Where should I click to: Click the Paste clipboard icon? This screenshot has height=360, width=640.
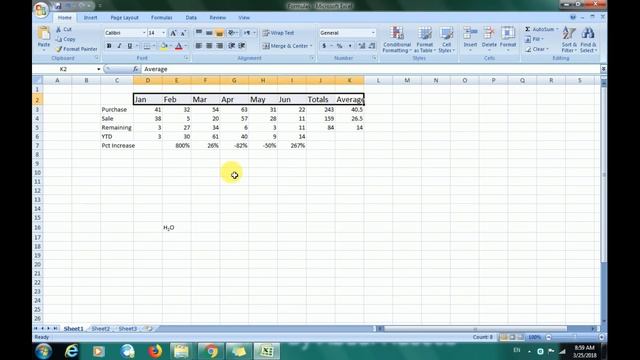tap(44, 33)
